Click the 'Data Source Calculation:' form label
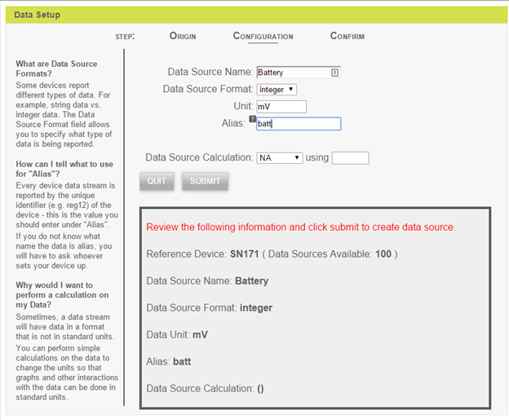Screen dimensions: 509x420 pyautogui.click(x=199, y=157)
